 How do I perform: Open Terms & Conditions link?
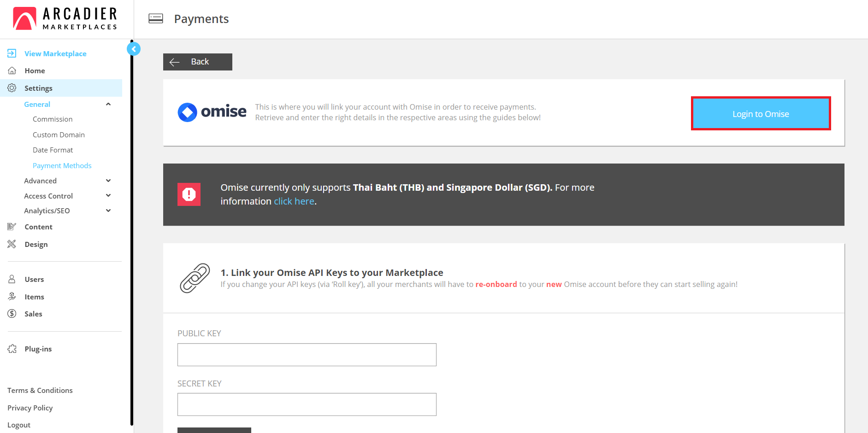click(x=40, y=390)
